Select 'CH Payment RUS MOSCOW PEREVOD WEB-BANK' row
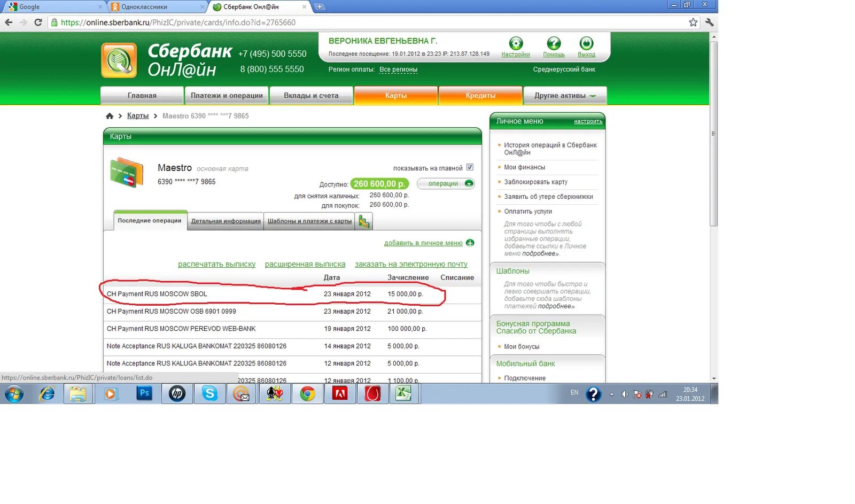 click(x=292, y=329)
